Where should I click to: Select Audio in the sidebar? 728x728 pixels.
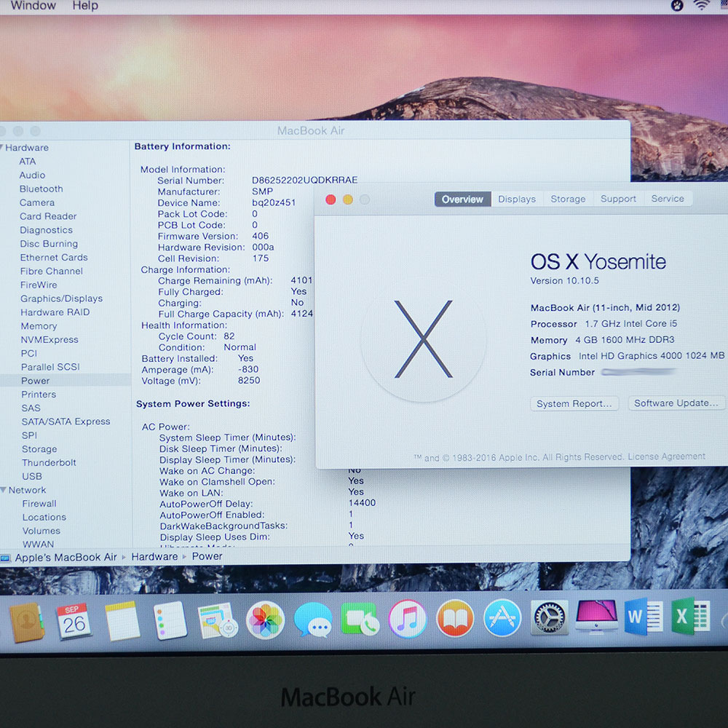(32, 175)
